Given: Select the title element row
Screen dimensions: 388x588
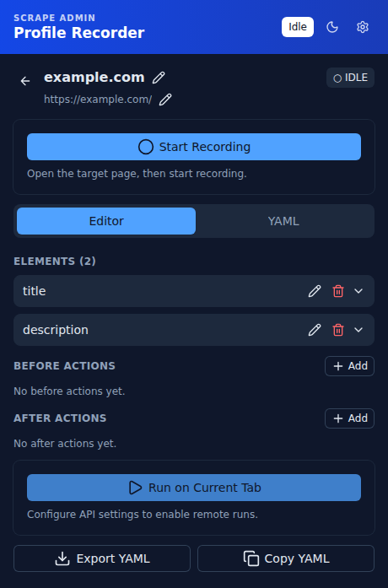Looking at the screenshot, I should (x=194, y=291).
